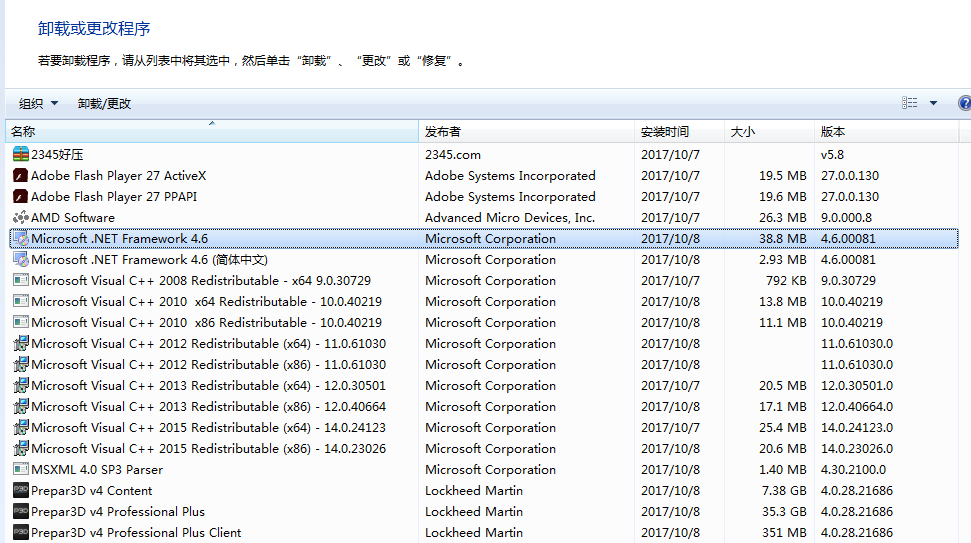Image resolution: width=971 pixels, height=543 pixels.
Task: Select Microsoft .NET Framework 4.6 name
Action: [x=120, y=239]
